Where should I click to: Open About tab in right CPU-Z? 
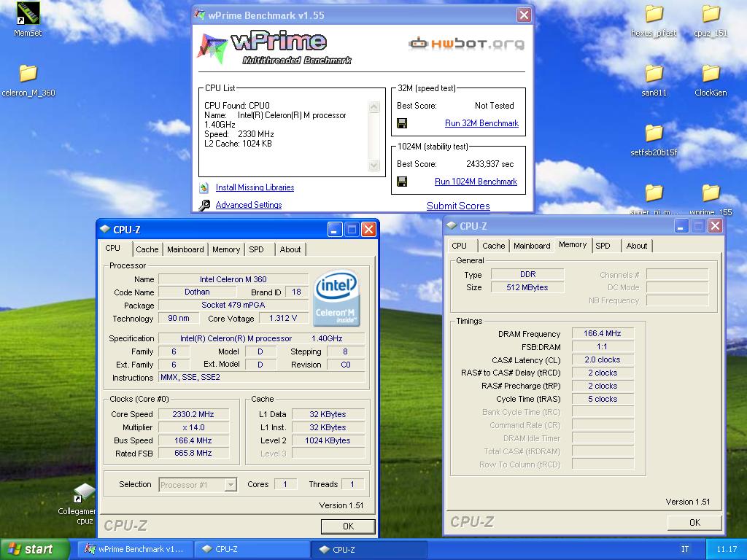click(x=636, y=246)
